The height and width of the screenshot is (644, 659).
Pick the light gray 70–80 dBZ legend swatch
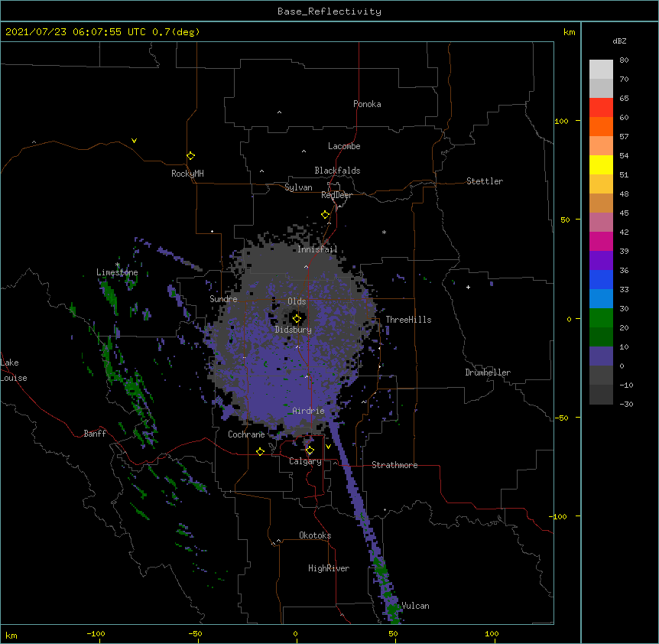pyautogui.click(x=601, y=70)
